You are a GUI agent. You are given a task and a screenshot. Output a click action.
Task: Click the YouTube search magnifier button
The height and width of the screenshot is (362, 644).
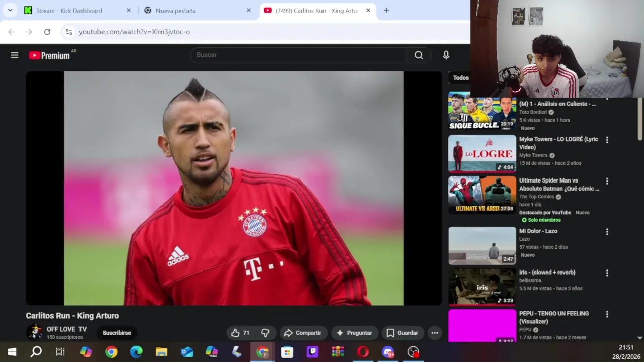coord(419,55)
